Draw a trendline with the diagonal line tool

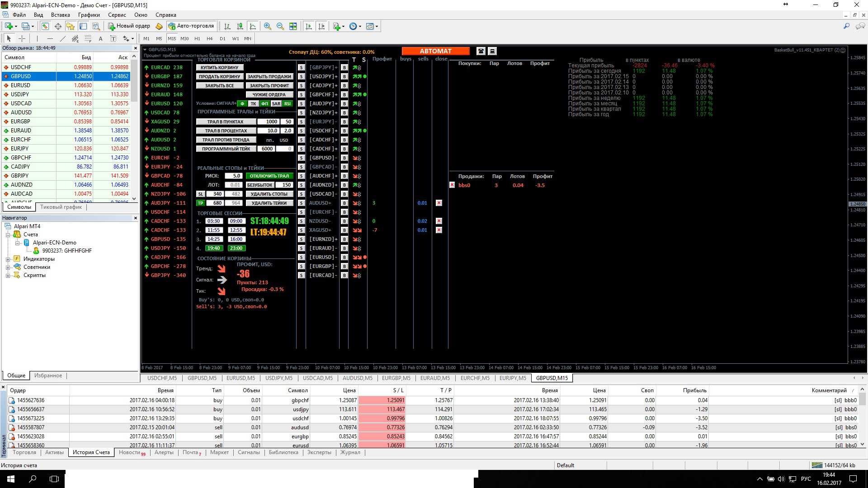63,38
